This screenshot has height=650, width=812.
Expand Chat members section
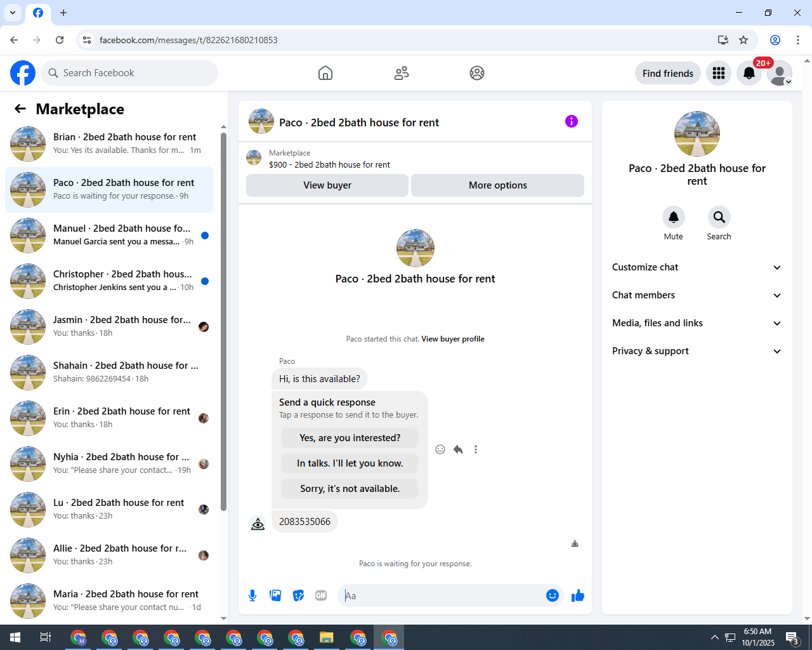697,295
